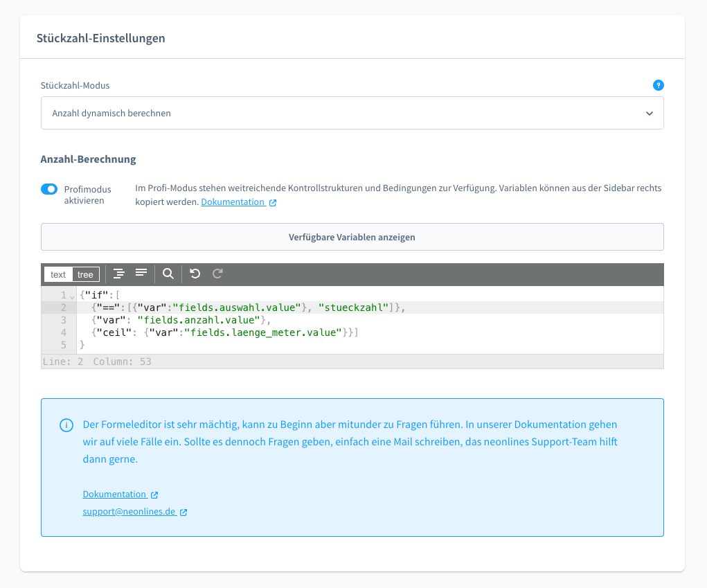Click the blue help question mark icon
The image size is (707, 588).
tap(658, 85)
